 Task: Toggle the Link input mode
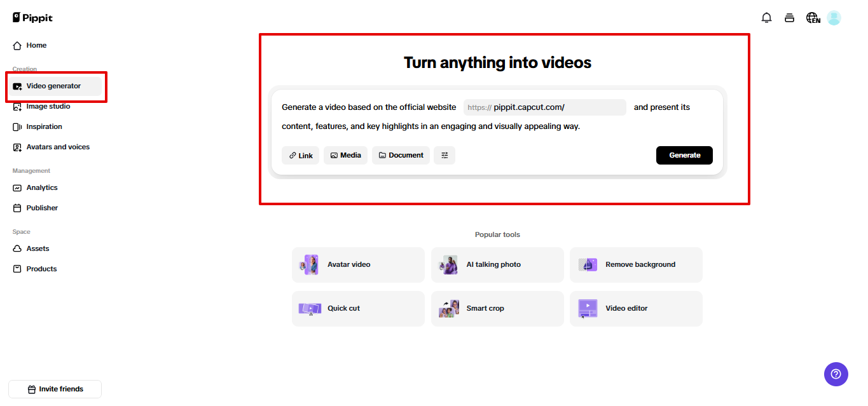pyautogui.click(x=300, y=155)
